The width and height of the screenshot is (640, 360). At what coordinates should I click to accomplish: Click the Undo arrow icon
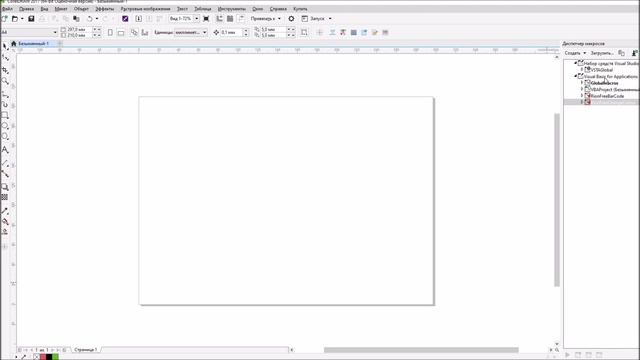[x=89, y=19]
